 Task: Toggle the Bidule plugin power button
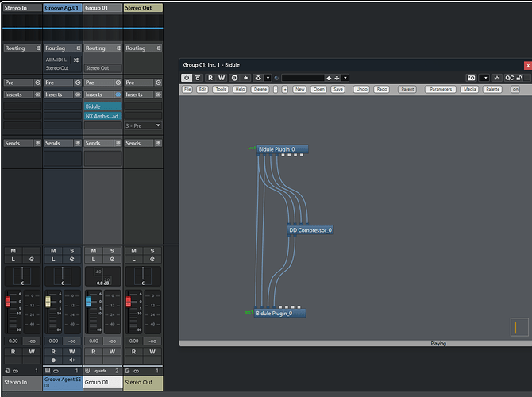tap(187, 78)
